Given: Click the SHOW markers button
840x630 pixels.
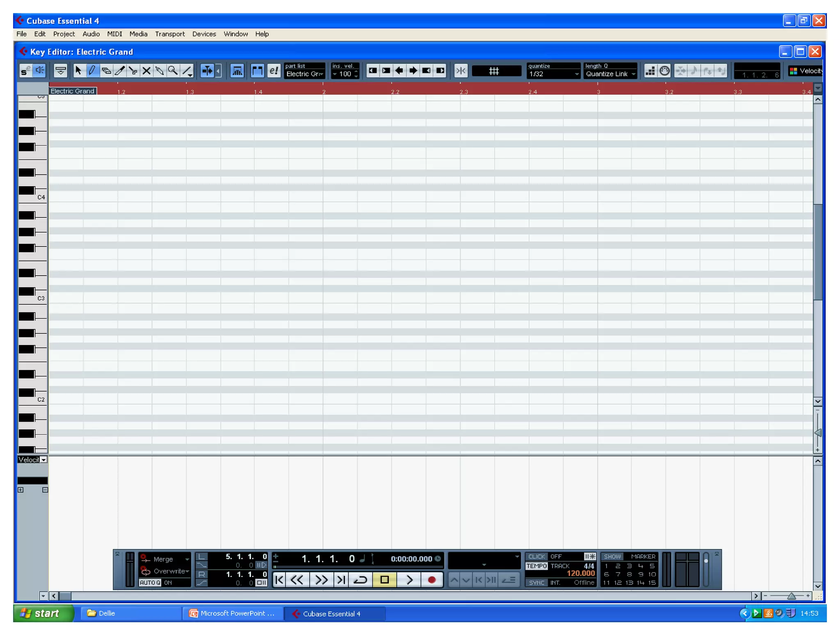Looking at the screenshot, I should click(612, 557).
